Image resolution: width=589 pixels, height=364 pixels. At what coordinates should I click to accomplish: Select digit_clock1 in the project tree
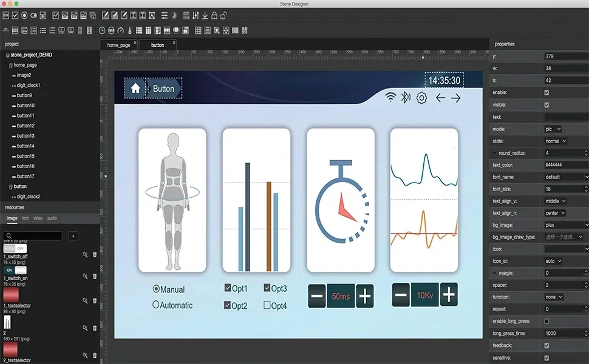coord(29,85)
